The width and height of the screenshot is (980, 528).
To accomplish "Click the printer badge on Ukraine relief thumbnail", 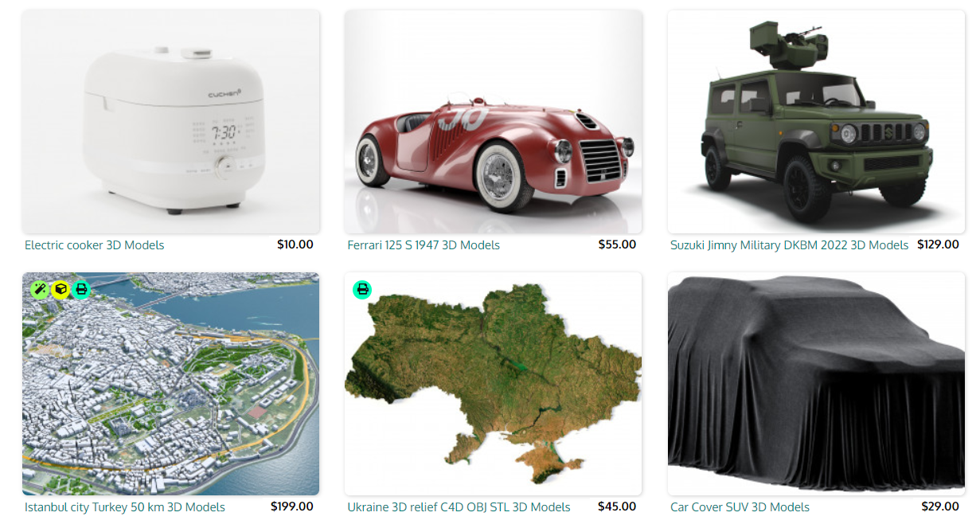I will click(362, 289).
